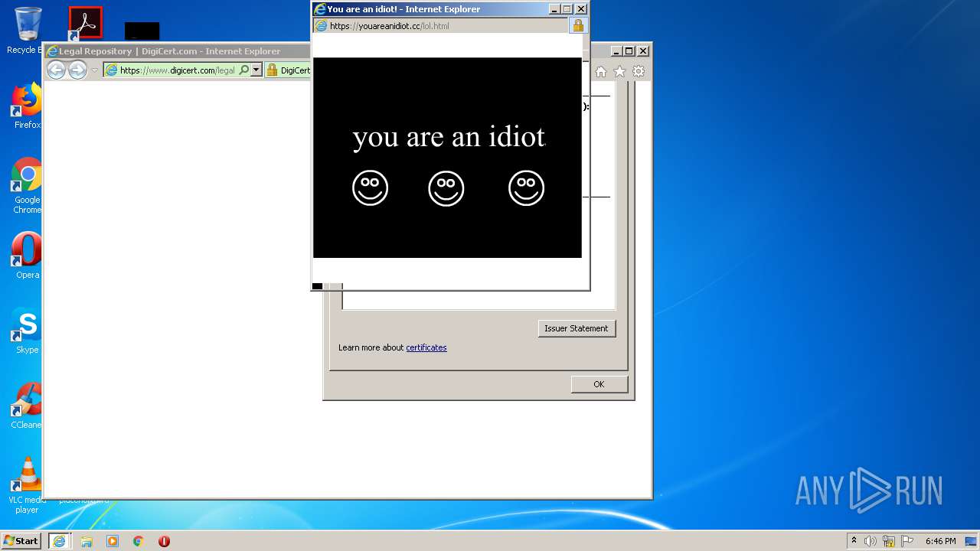Close the Legal Repository Internet Explorer window
Viewport: 980px width, 551px height.
click(643, 51)
